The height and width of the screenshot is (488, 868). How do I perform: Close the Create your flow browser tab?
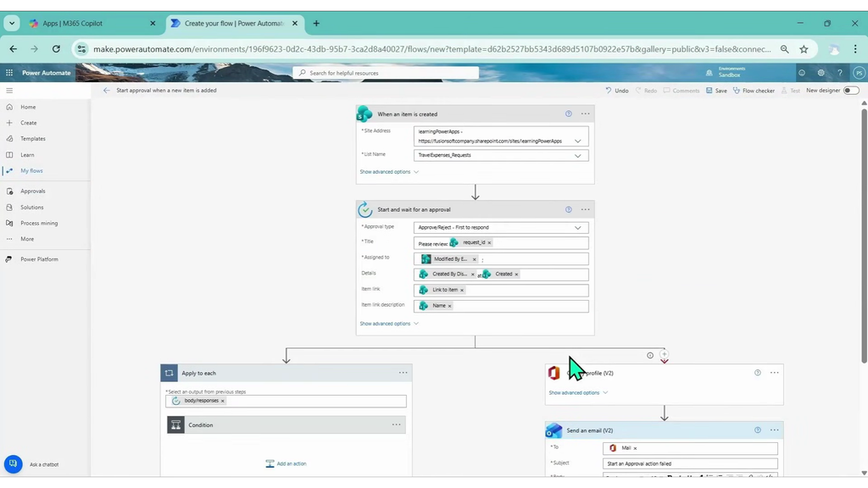coord(294,23)
